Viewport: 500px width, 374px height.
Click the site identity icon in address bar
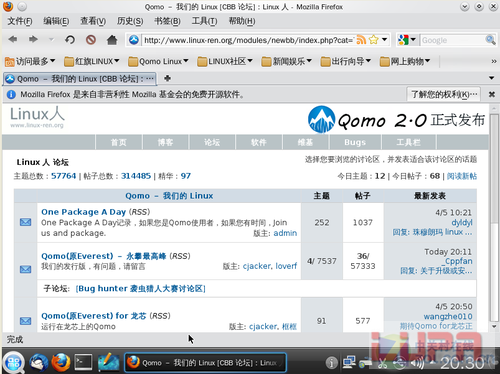pos(134,40)
